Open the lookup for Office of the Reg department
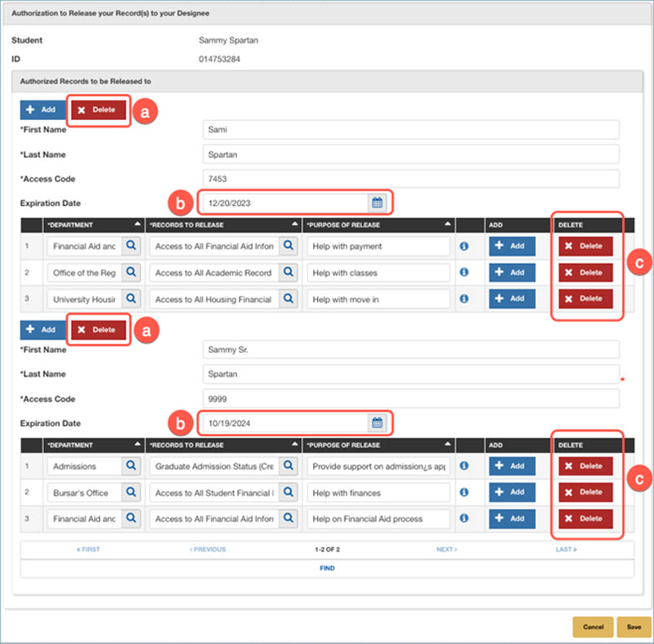Viewport: 654px width, 644px height. coord(132,272)
